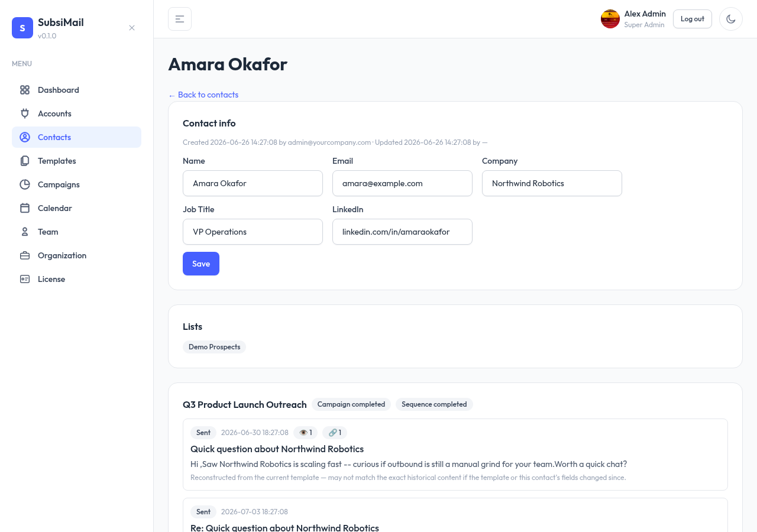Click the Campaign completed badge

pyautogui.click(x=351, y=404)
